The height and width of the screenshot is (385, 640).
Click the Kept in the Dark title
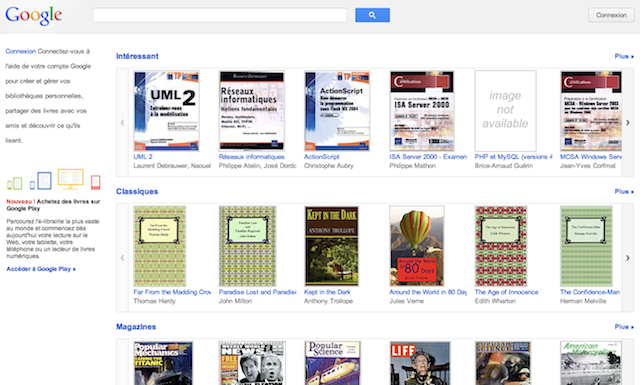pyautogui.click(x=327, y=292)
